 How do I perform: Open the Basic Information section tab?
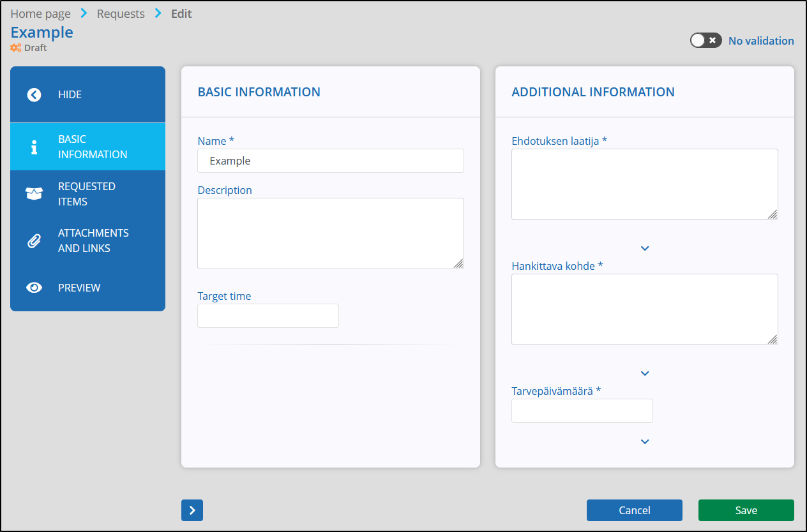coord(87,147)
